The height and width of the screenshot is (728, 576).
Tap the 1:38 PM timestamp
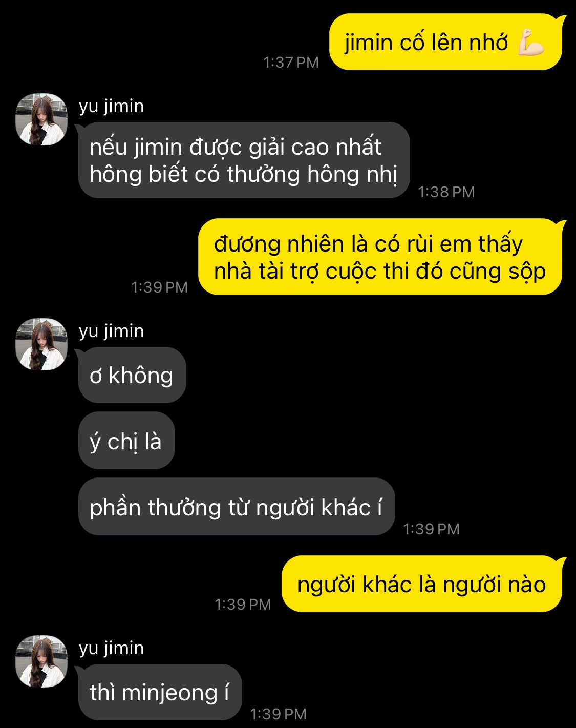(x=446, y=192)
